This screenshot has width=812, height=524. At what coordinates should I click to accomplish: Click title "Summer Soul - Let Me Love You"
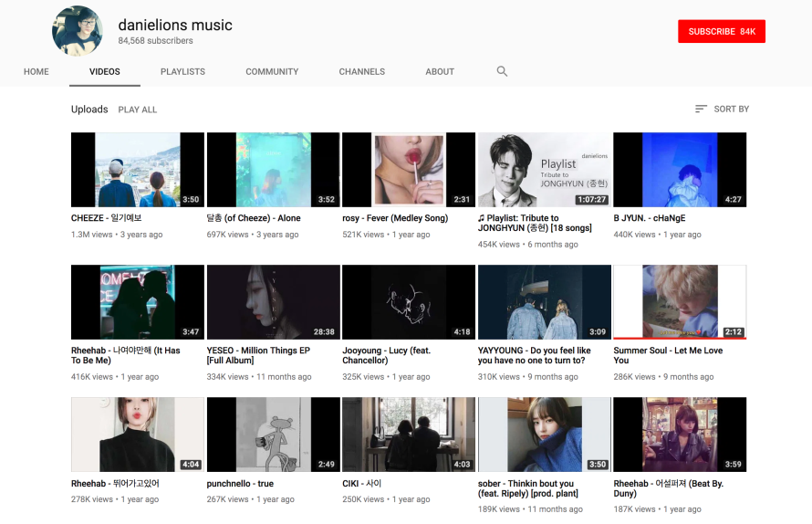[668, 355]
